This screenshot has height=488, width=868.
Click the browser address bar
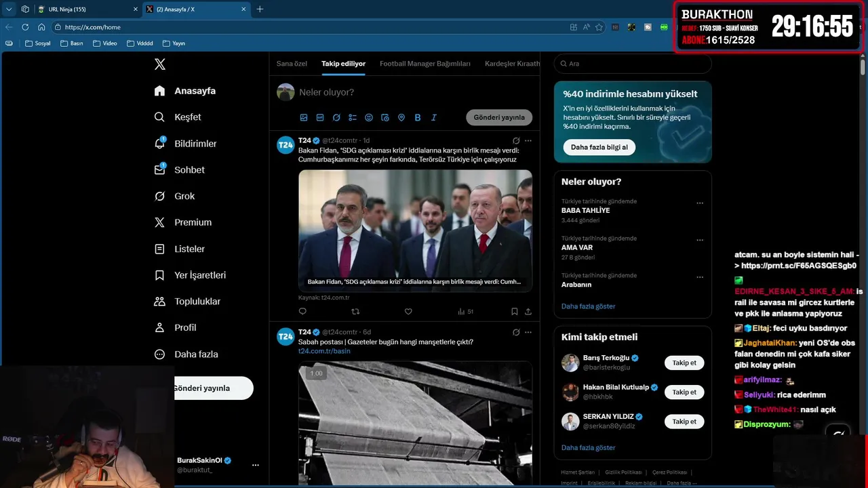(312, 27)
